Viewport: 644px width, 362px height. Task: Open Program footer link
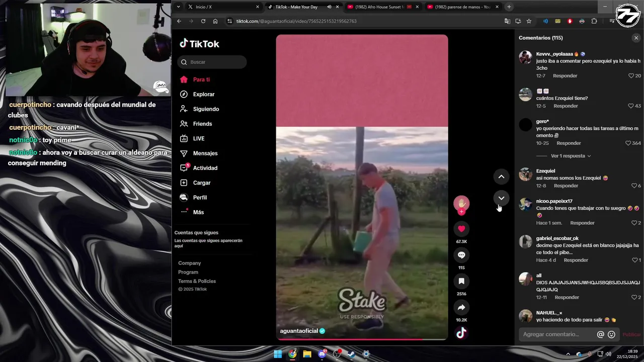(x=188, y=272)
